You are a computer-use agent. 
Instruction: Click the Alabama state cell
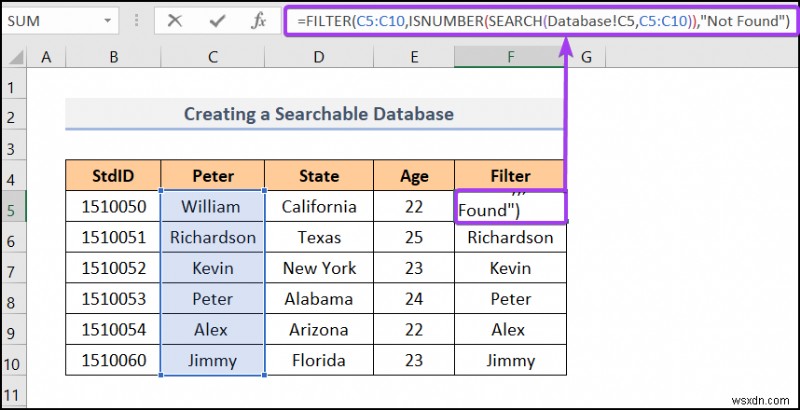coord(319,299)
